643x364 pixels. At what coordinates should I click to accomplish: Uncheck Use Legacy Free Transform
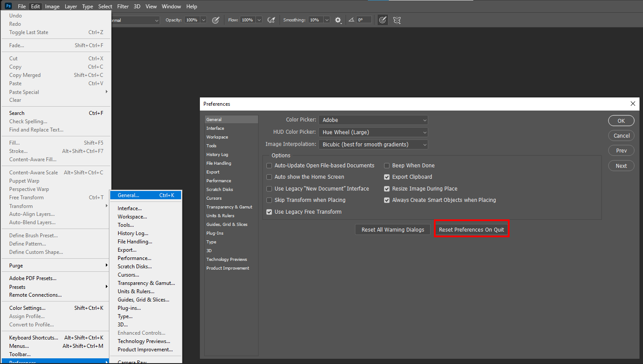269,211
